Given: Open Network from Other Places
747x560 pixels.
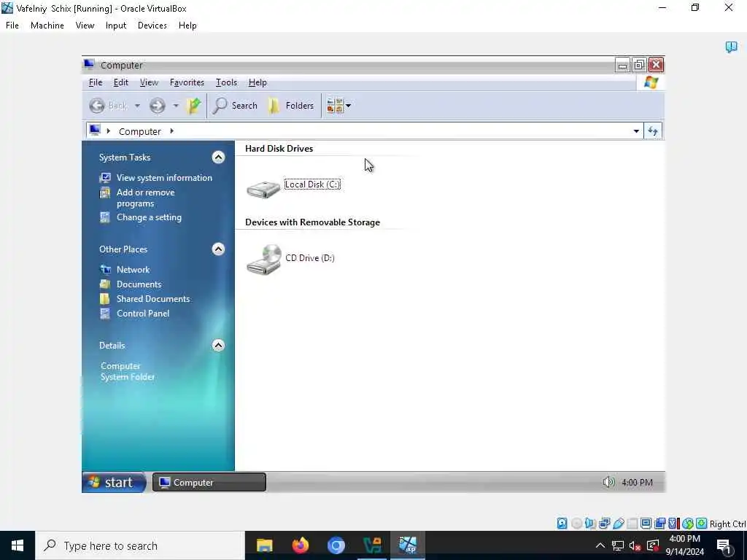Looking at the screenshot, I should [133, 270].
